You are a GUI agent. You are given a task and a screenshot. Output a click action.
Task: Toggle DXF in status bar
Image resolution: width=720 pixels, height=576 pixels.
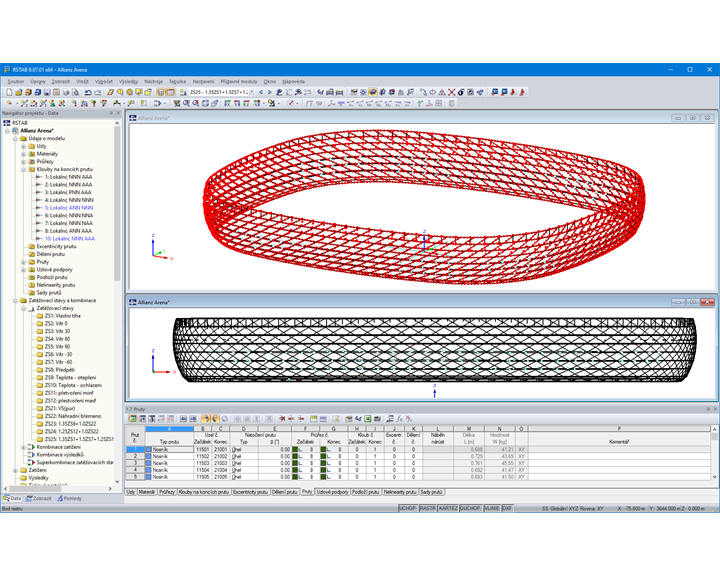[x=507, y=508]
